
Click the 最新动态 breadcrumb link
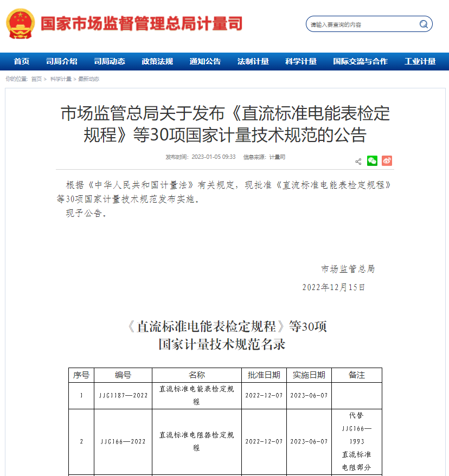pyautogui.click(x=88, y=79)
